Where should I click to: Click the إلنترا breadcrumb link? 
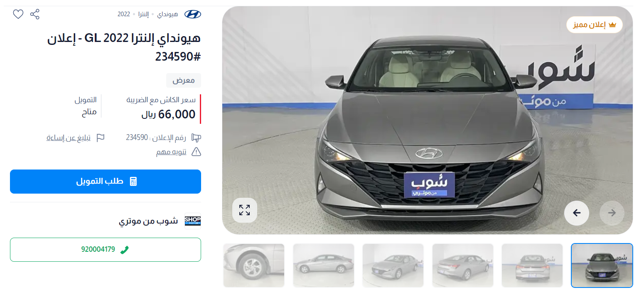(x=143, y=14)
